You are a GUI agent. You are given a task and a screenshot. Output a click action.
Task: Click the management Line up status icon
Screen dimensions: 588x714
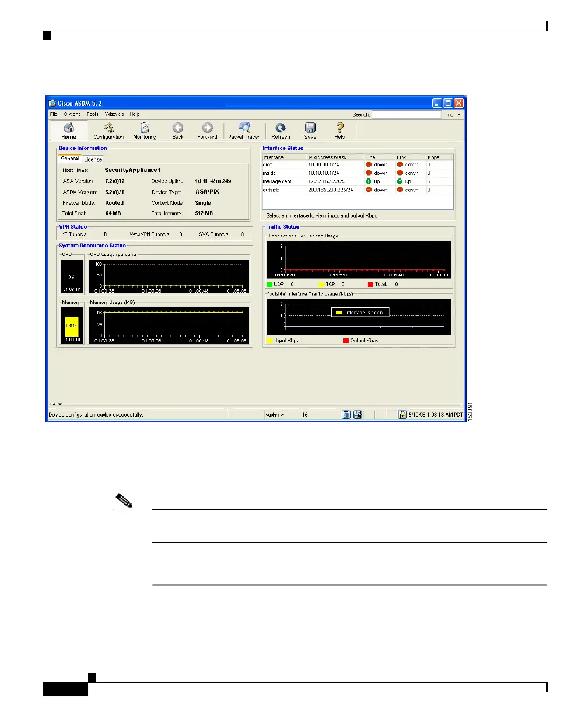[x=369, y=181]
